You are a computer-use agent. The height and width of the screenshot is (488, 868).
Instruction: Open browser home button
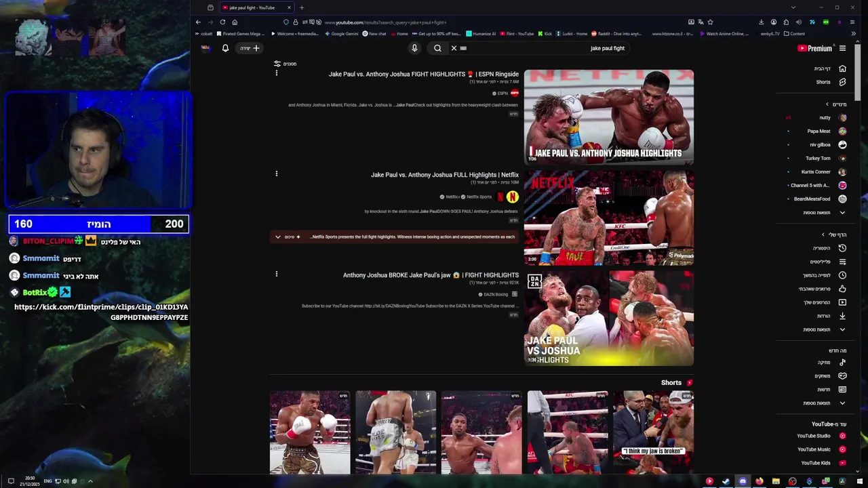click(x=235, y=22)
